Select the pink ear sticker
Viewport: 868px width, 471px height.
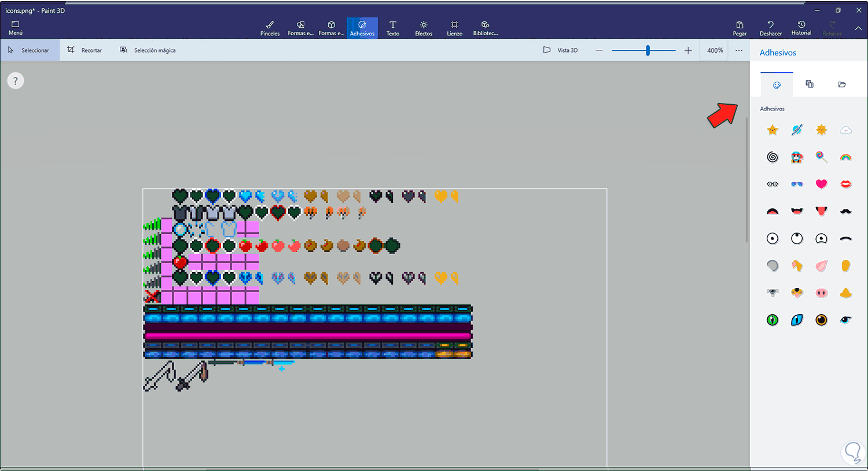822,266
